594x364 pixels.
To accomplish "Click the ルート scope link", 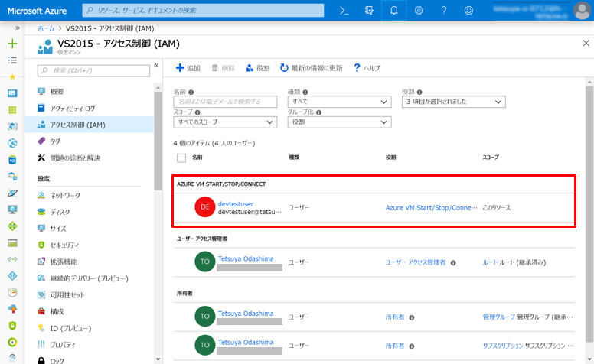I will [x=490, y=262].
